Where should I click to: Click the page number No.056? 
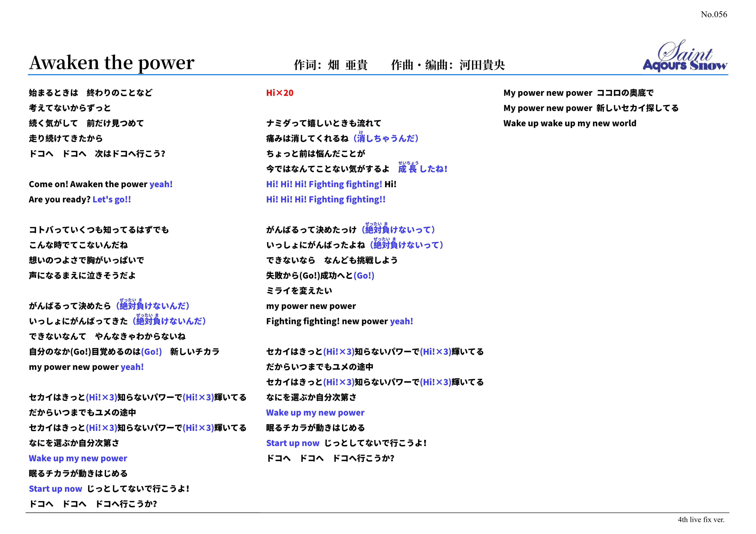tap(713, 14)
